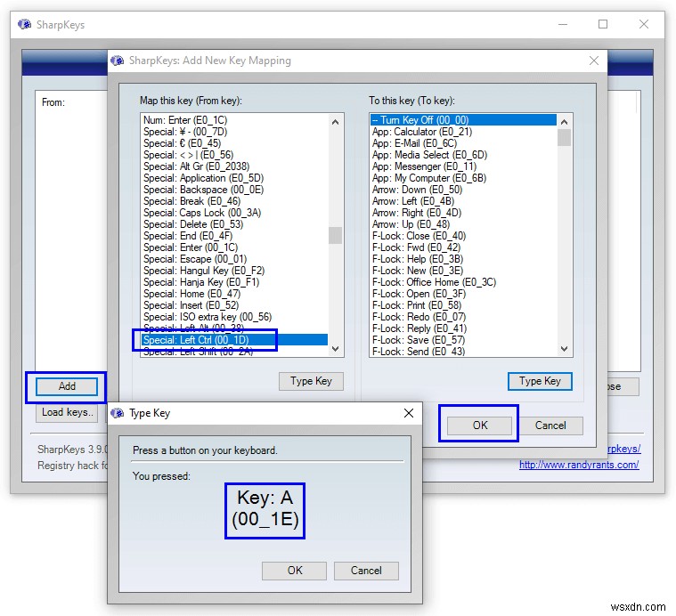Close the Type Key dialog

pos(409,413)
